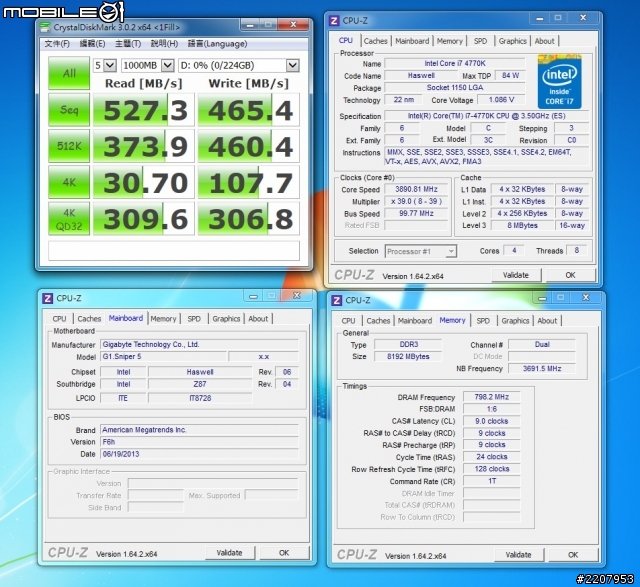This screenshot has width=640, height=587.
Task: Switch to Mainboard tab in top CPU-Z window
Action: (412, 41)
